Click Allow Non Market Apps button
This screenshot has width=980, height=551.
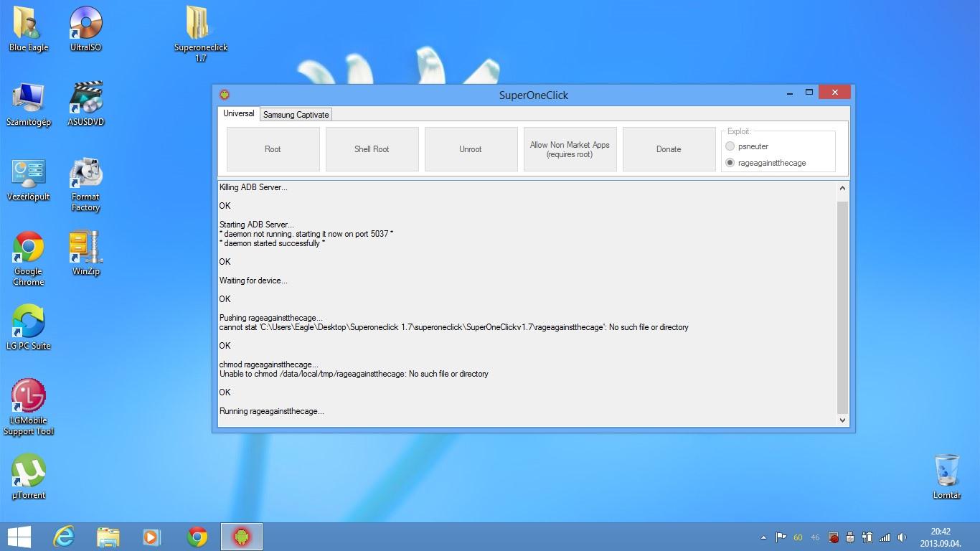[x=570, y=149]
